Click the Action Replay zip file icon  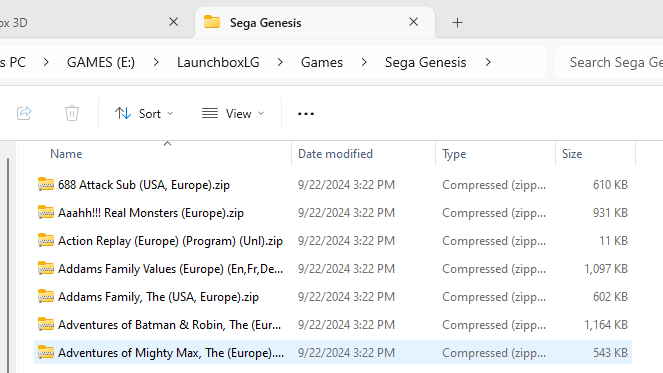click(x=46, y=241)
